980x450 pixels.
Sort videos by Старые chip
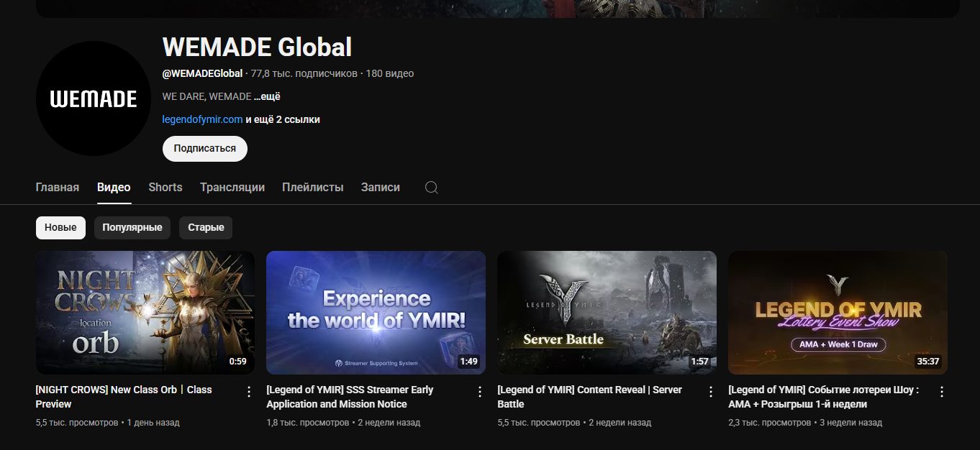206,227
